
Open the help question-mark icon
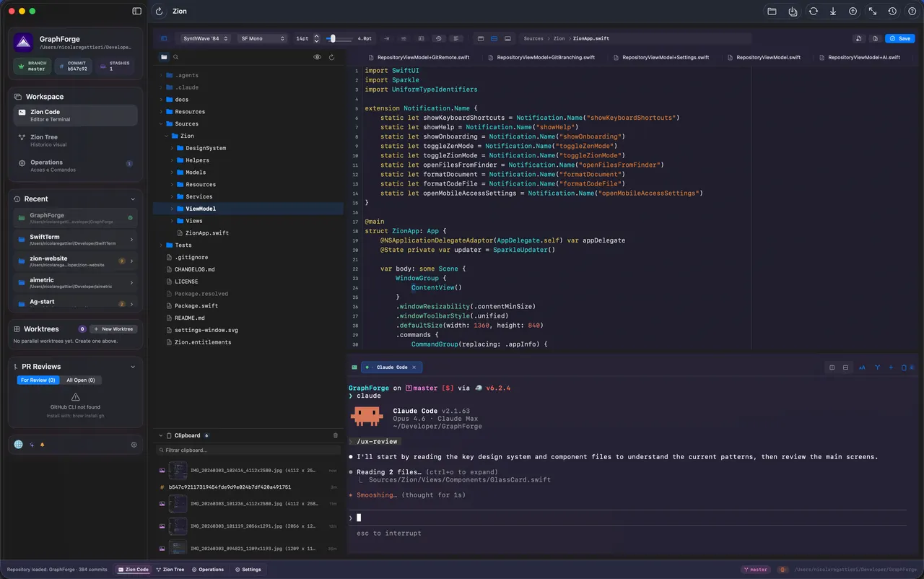click(x=912, y=12)
